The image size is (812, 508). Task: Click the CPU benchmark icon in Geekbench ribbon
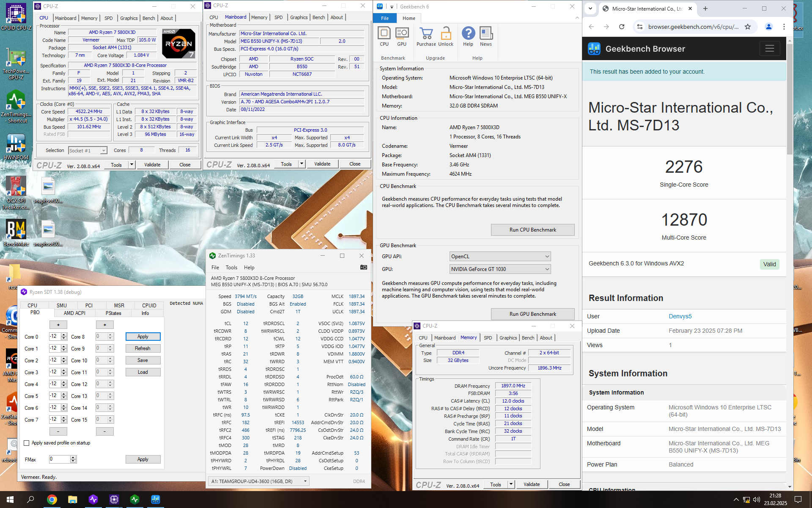point(384,36)
